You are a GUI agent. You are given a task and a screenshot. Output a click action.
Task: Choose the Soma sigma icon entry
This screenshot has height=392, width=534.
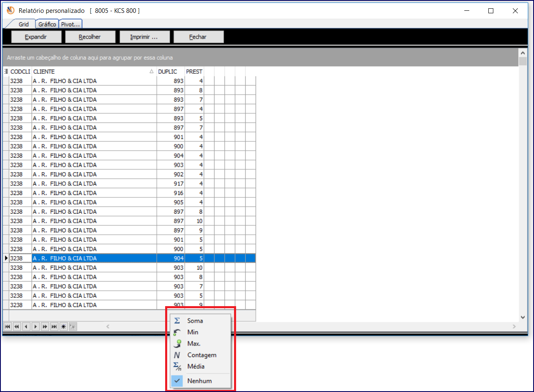point(177,321)
